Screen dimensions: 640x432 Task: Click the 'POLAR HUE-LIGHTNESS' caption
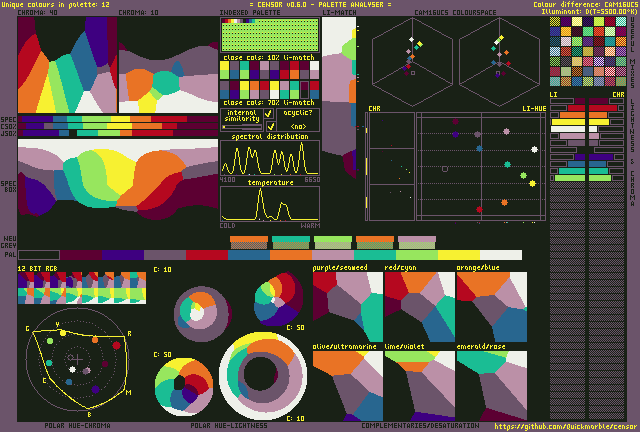[x=229, y=426]
